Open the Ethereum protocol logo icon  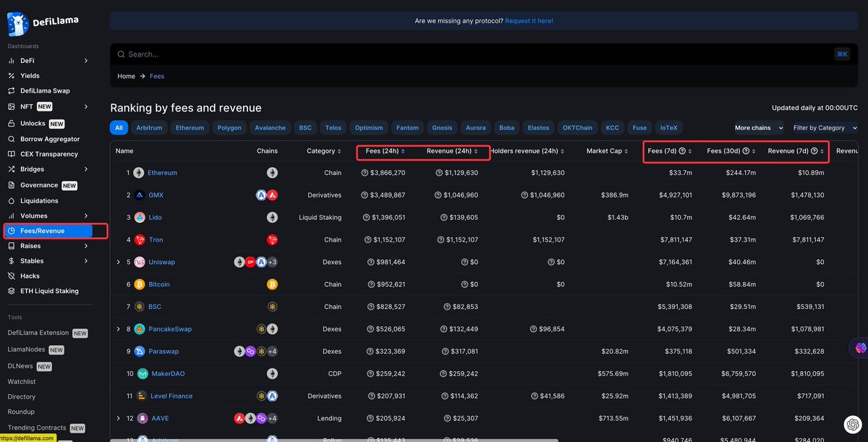click(139, 173)
